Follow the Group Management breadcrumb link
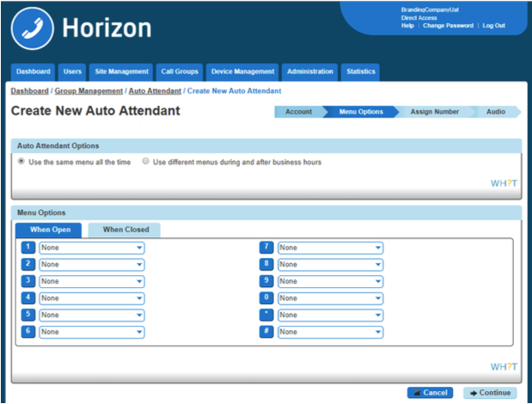This screenshot has height=404, width=532. 89,91
